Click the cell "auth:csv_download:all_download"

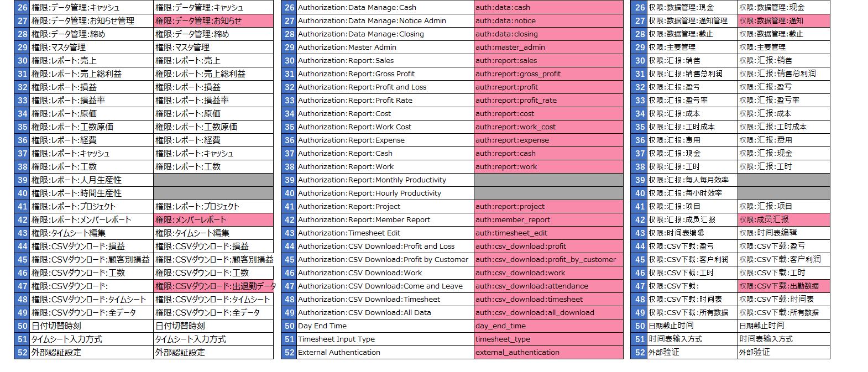[548, 313]
